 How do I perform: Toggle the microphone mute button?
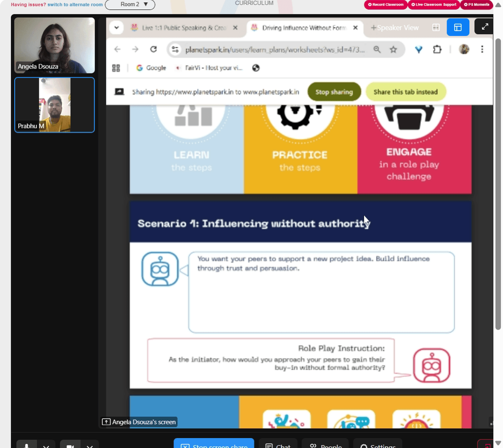[27, 445]
